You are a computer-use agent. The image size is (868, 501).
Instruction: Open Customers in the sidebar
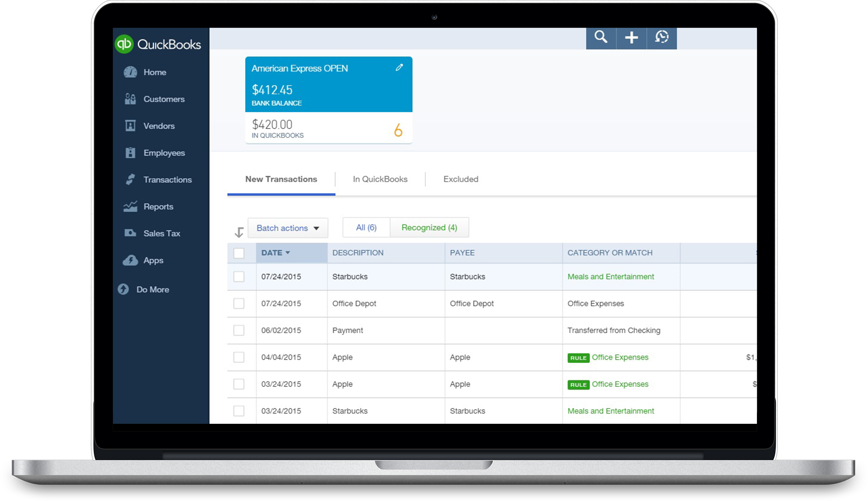(x=164, y=99)
